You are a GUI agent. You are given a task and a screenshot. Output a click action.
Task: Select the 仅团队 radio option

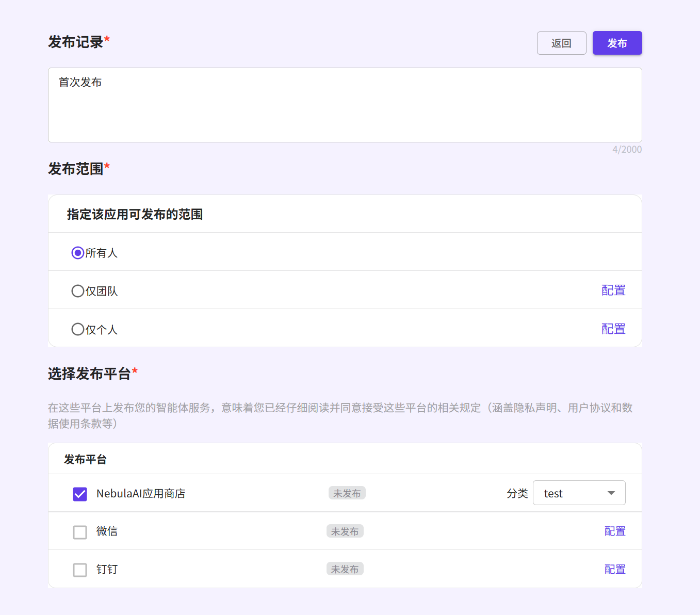78,291
